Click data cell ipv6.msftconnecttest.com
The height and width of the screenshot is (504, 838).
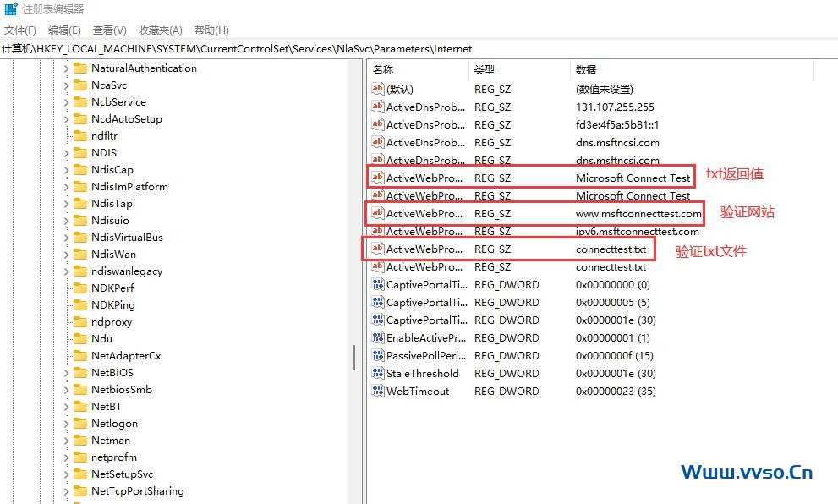(637, 231)
